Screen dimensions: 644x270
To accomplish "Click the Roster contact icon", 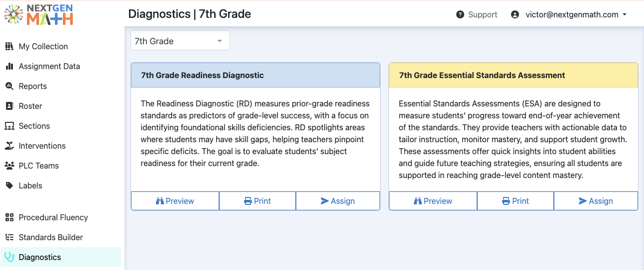I will click(x=9, y=106).
